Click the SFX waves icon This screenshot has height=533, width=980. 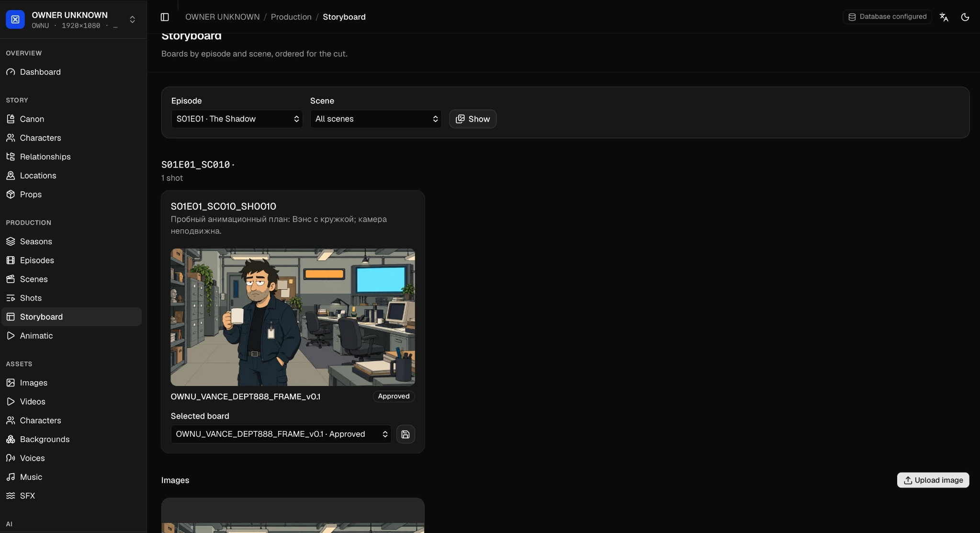[11, 496]
